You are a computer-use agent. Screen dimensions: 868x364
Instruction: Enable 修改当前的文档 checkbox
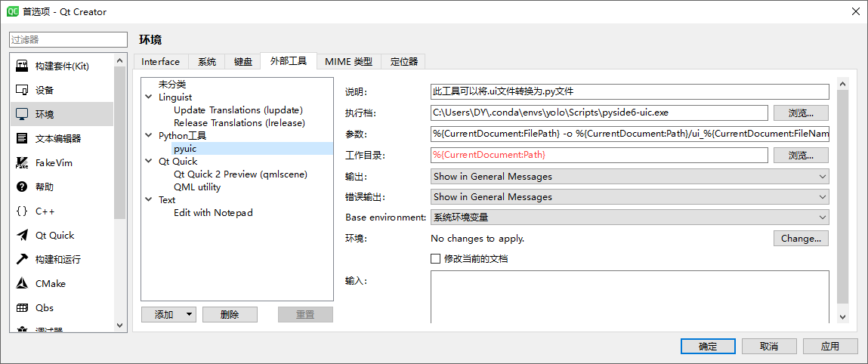point(435,258)
